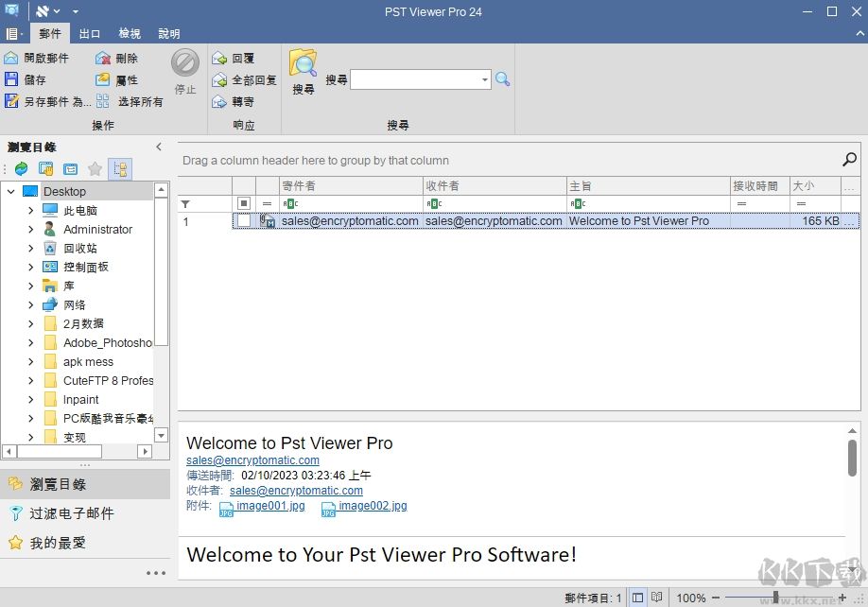Click the magnifier icon in the message list header
Screen dimensions: 868x607
click(849, 159)
